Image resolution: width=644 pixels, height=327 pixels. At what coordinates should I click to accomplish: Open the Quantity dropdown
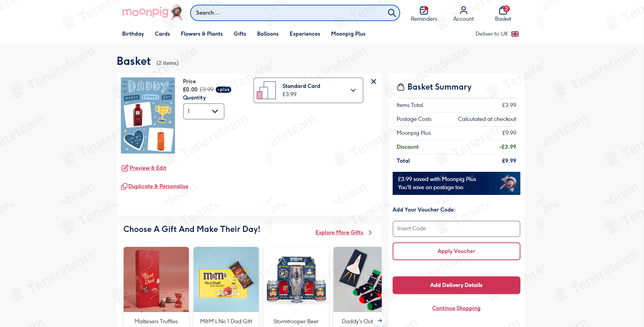pos(204,111)
